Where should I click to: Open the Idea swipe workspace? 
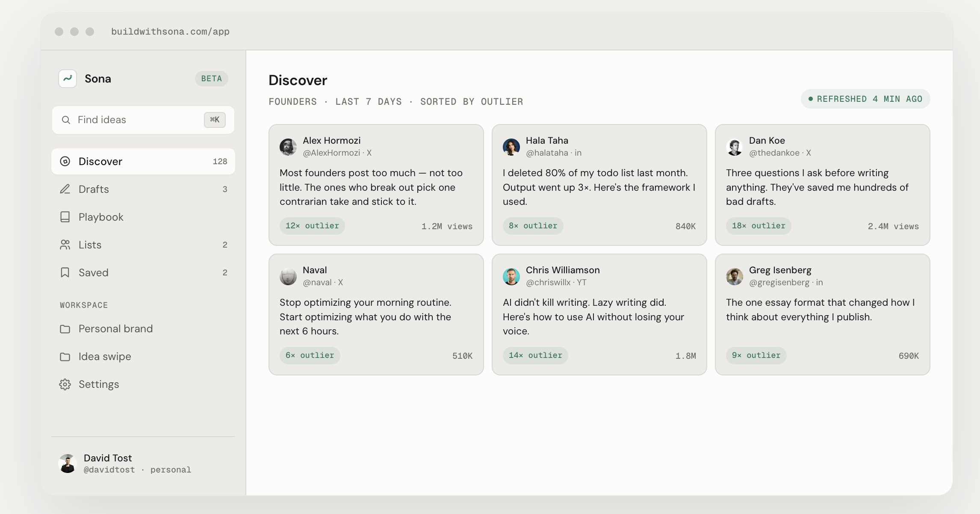pos(143,356)
